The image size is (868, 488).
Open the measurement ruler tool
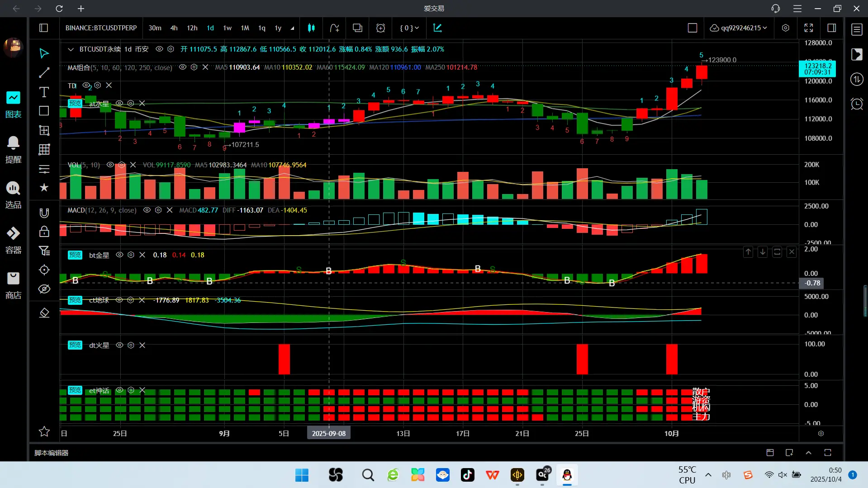(x=44, y=131)
